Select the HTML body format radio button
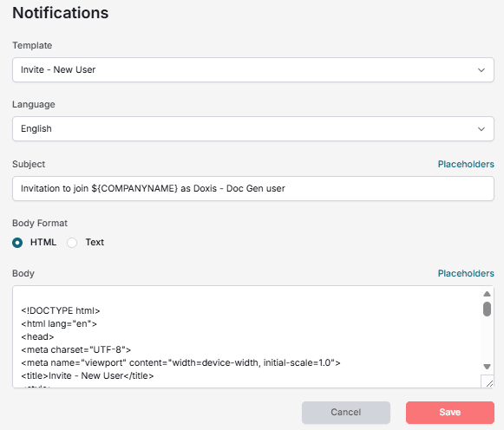Viewport: 504px width, 430px height. [x=17, y=243]
